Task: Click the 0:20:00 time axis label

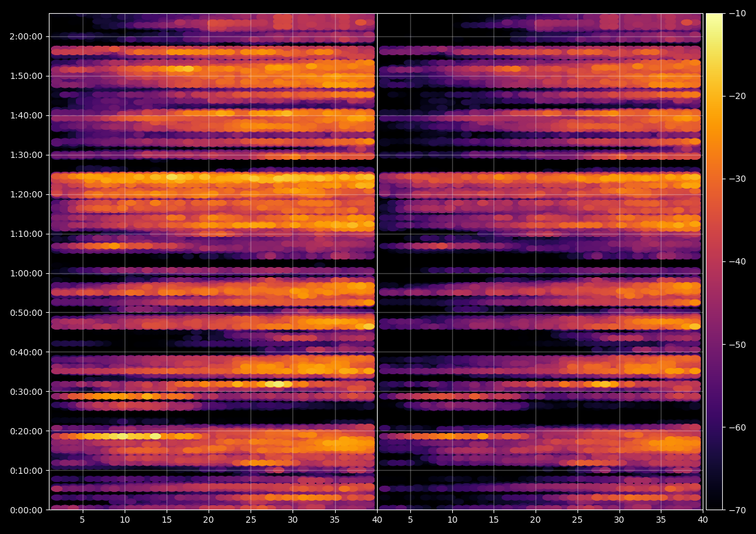Action: (26, 431)
